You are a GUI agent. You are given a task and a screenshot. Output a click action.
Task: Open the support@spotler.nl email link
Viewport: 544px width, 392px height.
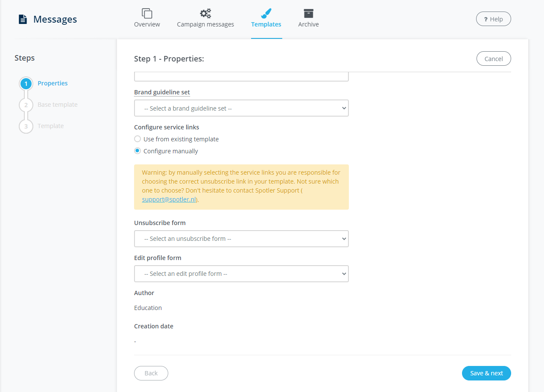(169, 199)
